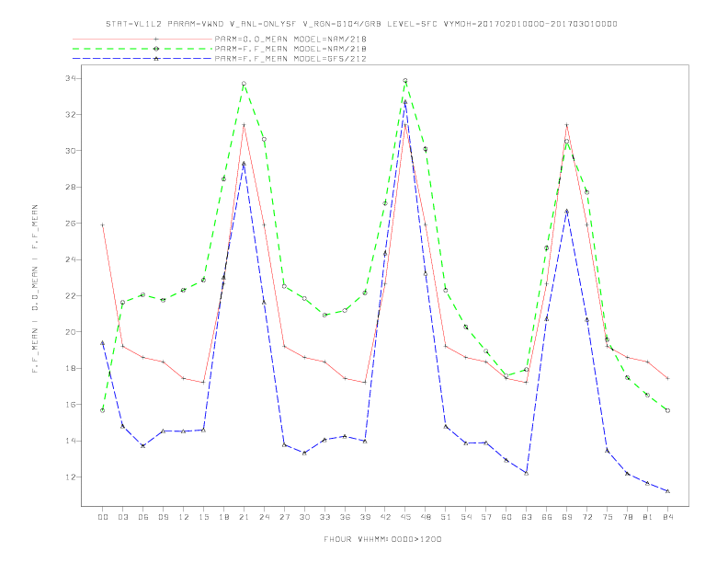
Task: Click the red solid legend line sample
Action: point(142,39)
